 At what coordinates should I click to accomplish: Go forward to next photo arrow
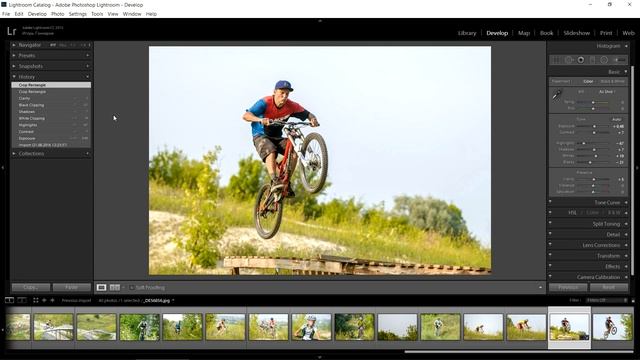point(52,300)
